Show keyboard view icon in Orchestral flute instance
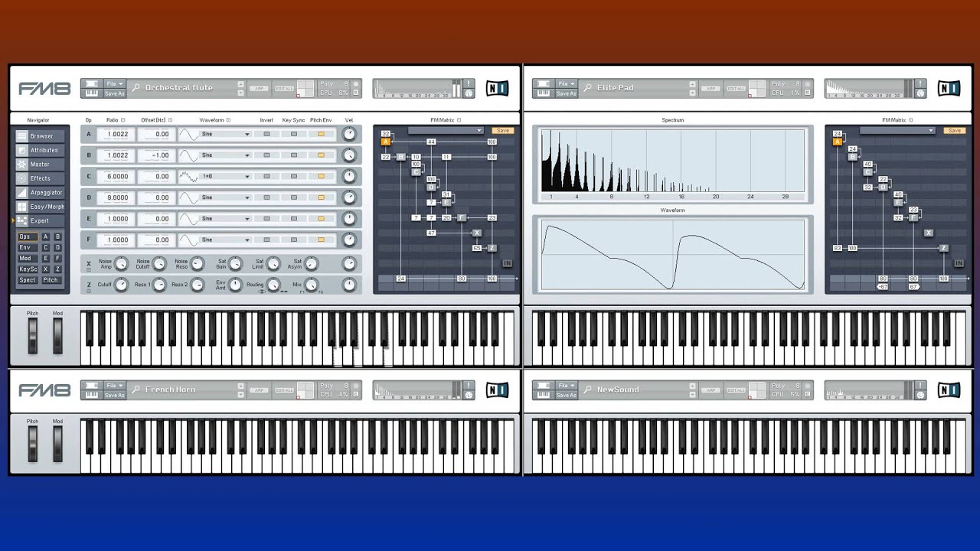This screenshot has height=551, width=980. coord(92,93)
